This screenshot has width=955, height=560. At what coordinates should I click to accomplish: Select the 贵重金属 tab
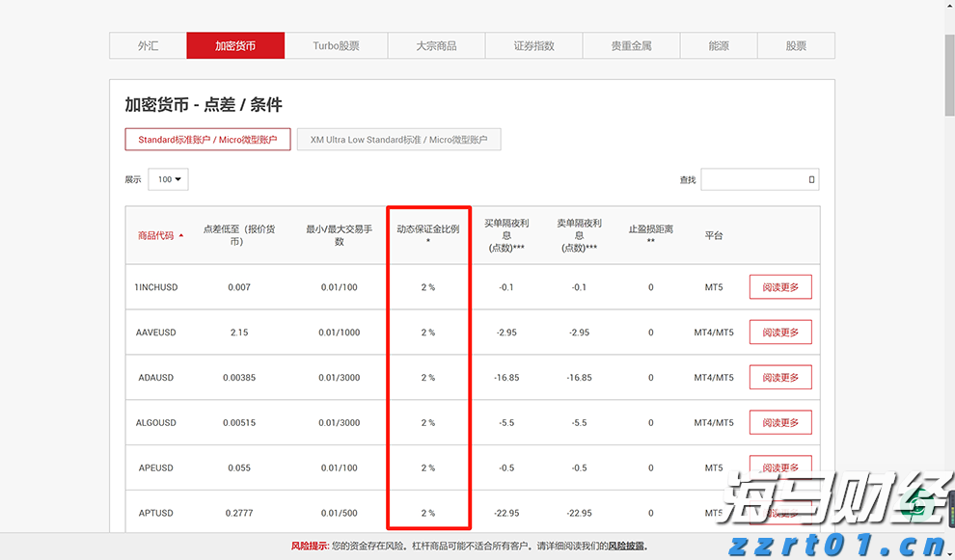pyautogui.click(x=631, y=45)
